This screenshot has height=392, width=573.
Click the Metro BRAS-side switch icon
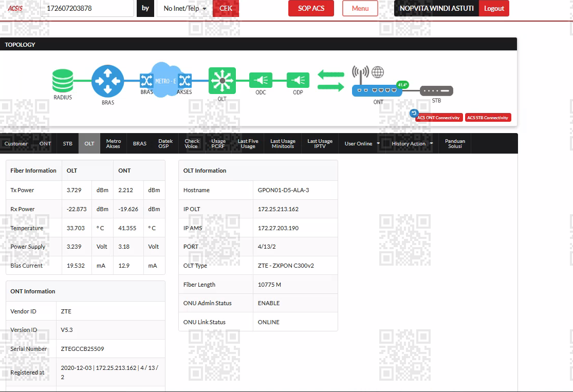tap(146, 80)
